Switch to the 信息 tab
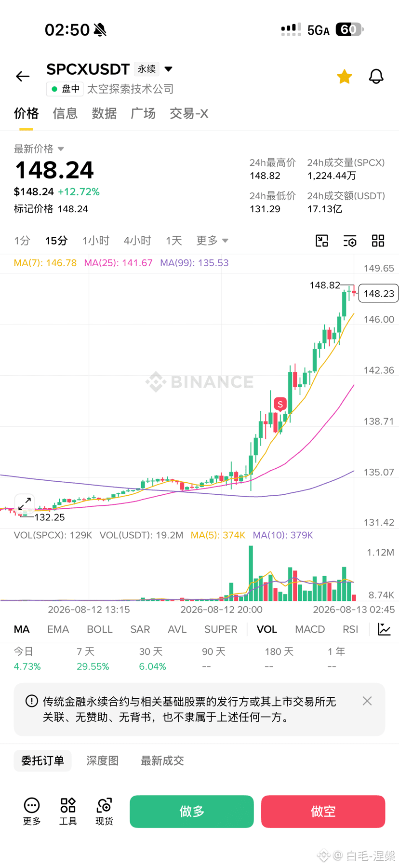Viewport: 399px width, 868px height. click(x=65, y=113)
